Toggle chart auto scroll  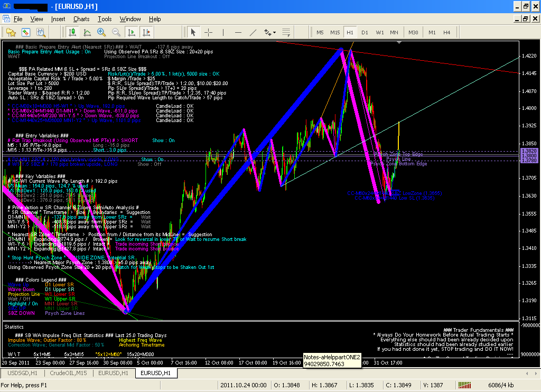[x=132, y=32]
